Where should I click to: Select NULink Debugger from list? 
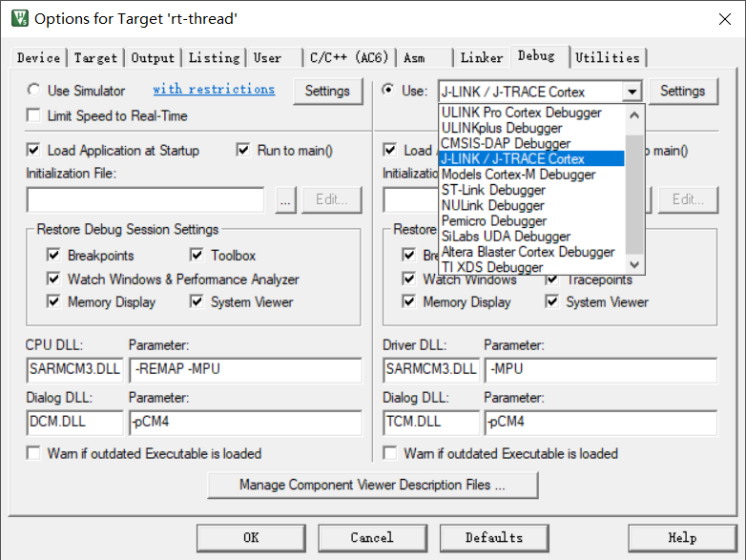[531, 205]
